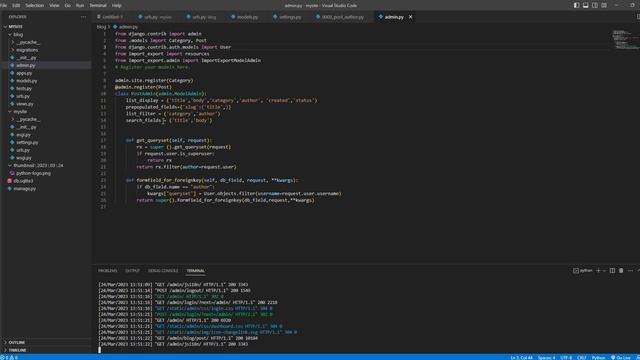Toggle the bottom panel layout icon
This screenshot has width=640, height=360.
coord(586,5)
